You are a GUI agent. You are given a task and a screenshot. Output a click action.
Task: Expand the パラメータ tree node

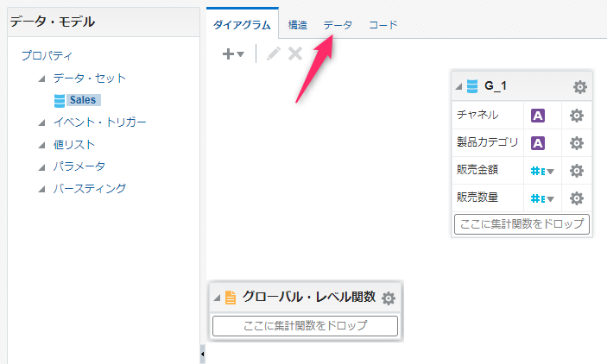point(41,167)
